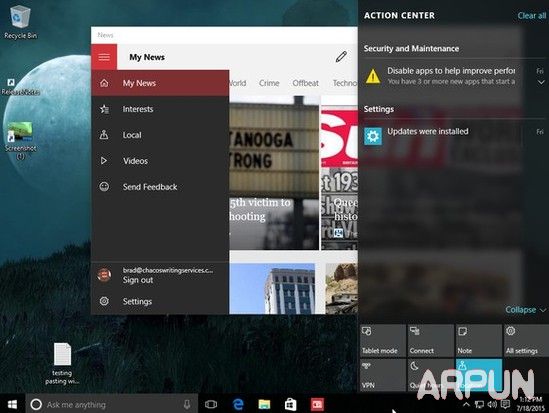Screen dimensions: 549x413
Task: Click the network icon in system tray
Action: [479, 405]
